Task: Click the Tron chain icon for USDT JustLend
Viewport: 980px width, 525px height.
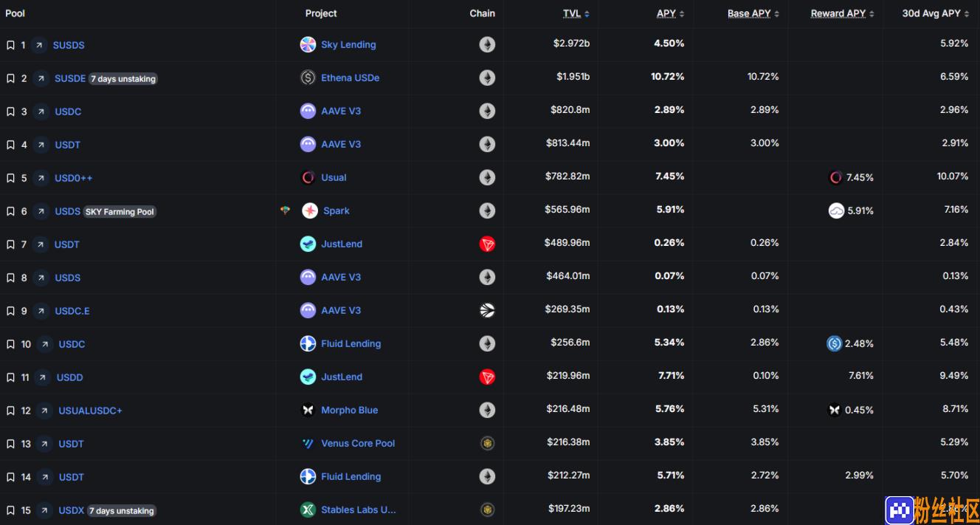Action: [x=487, y=244]
